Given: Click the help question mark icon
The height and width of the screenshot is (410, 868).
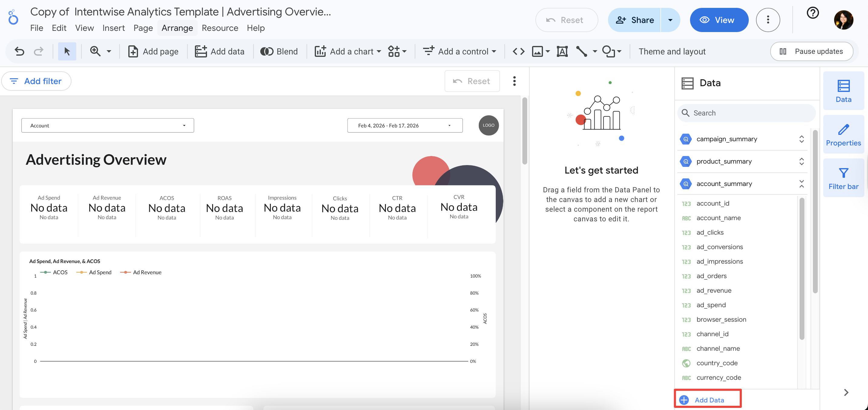Looking at the screenshot, I should [x=812, y=13].
